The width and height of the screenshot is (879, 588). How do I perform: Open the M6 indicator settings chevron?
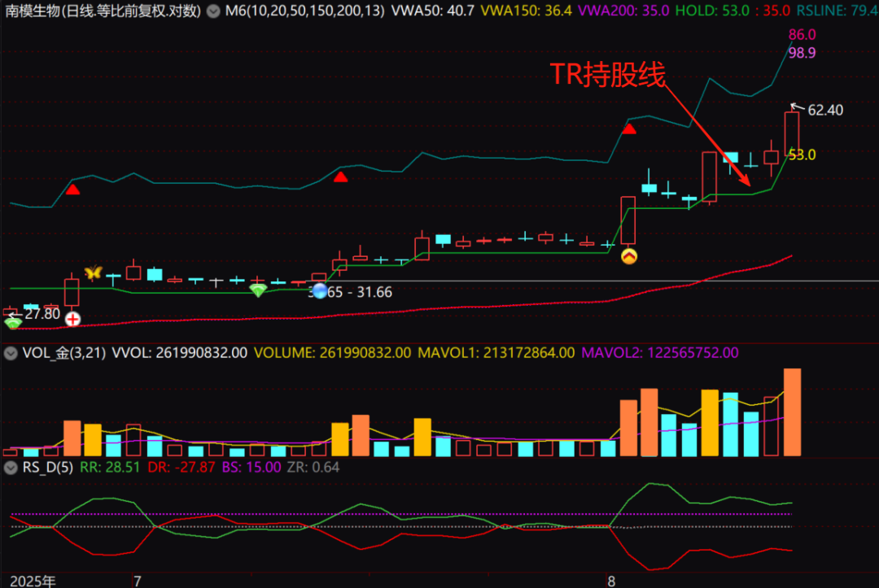point(213,11)
